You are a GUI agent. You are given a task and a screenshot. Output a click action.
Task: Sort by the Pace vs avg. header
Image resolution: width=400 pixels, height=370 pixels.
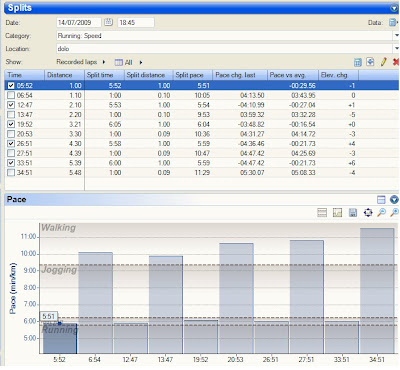[293, 75]
